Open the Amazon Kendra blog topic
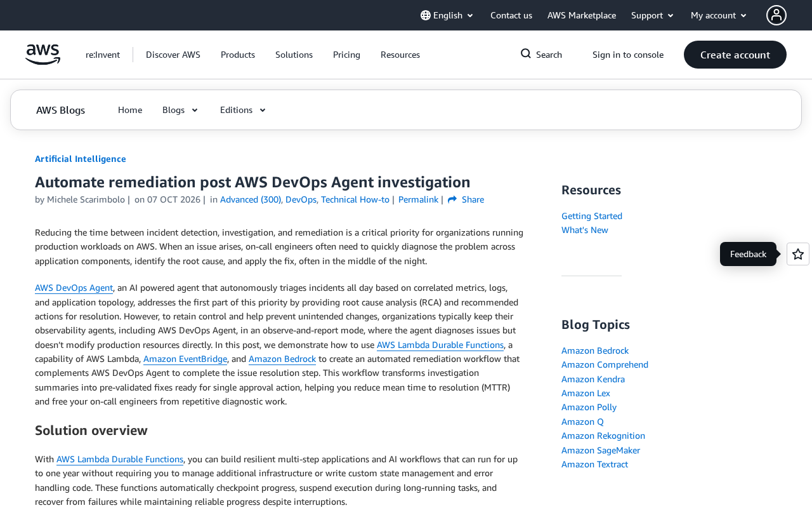 tap(593, 379)
